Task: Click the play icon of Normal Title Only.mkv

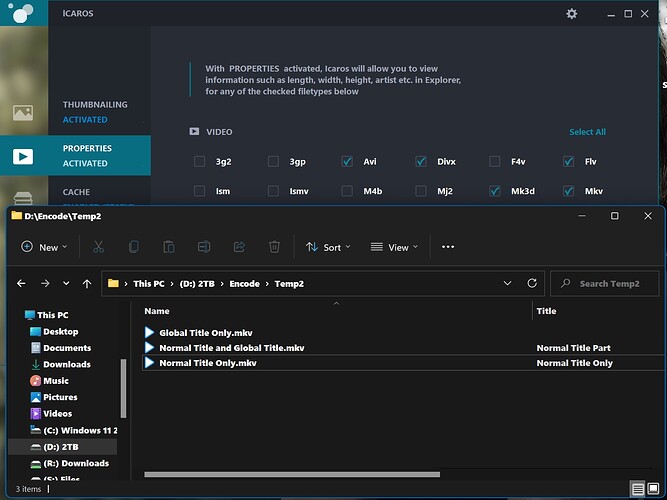Action: [149, 363]
